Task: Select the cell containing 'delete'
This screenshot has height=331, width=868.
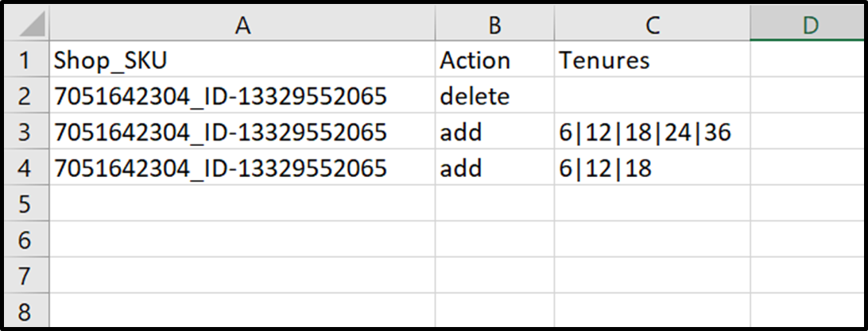Action: click(494, 96)
